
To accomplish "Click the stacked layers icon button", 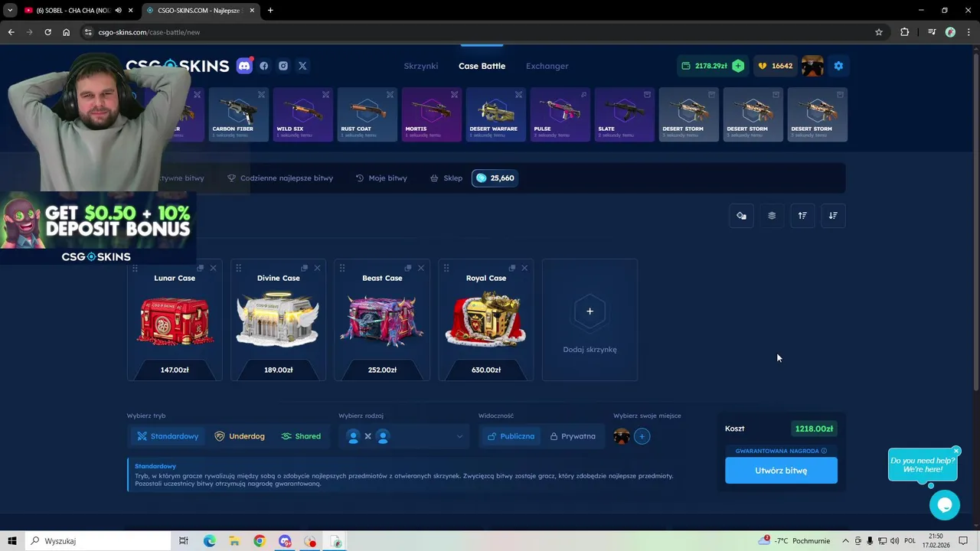I will click(x=772, y=216).
